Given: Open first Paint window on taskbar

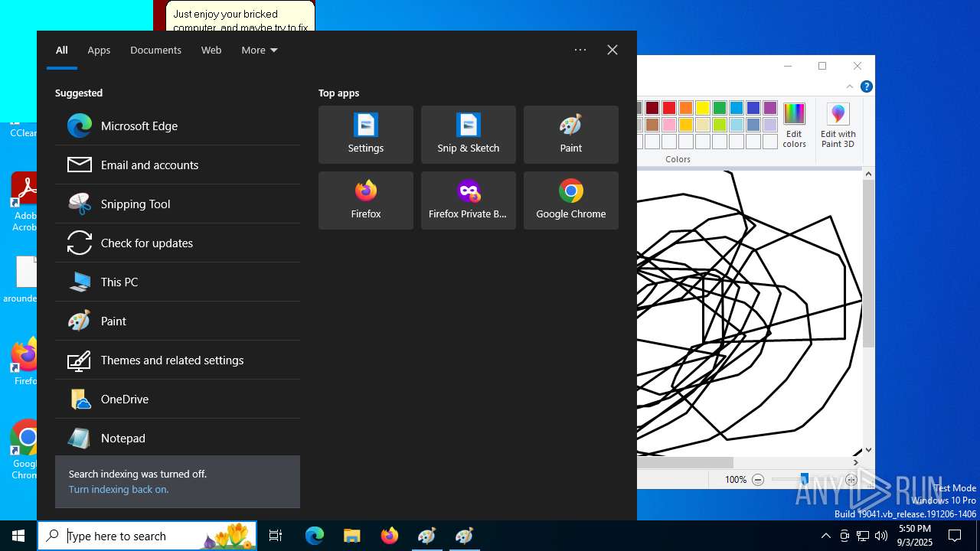Looking at the screenshot, I should [x=426, y=536].
